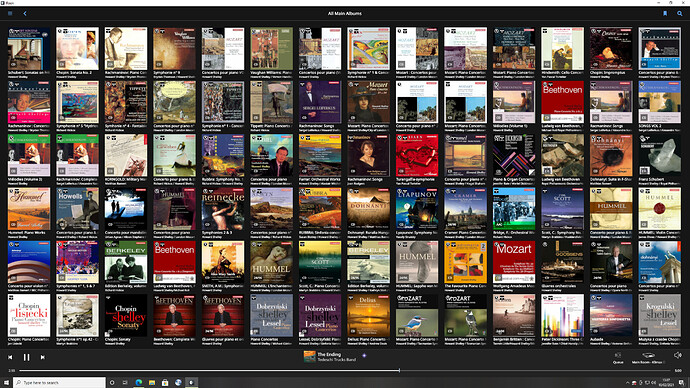Open the Windows notification center icon
Image resolution: width=690 pixels, height=388 pixels.
(x=681, y=383)
